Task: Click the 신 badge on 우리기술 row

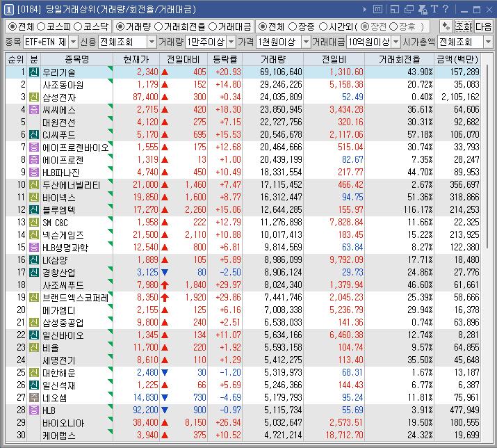Action: pyautogui.click(x=34, y=72)
